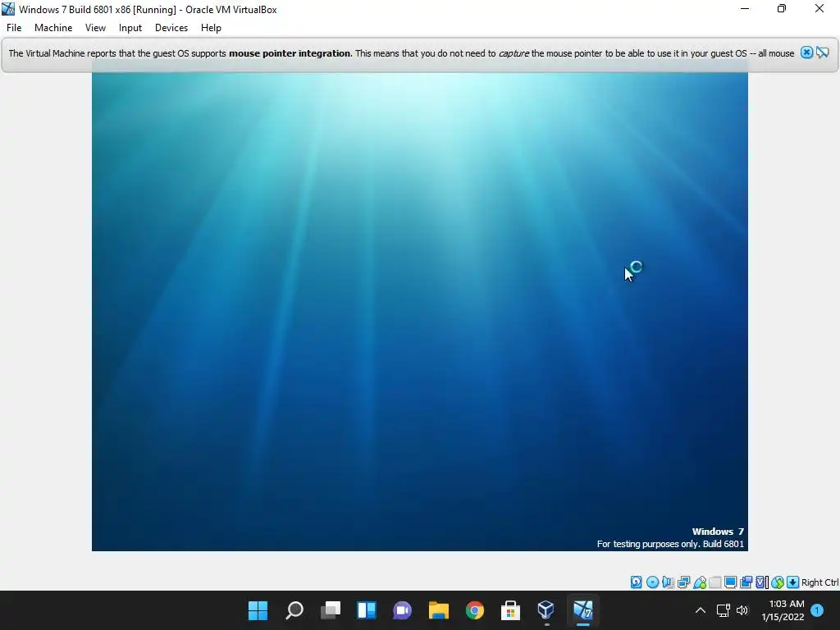Click the grayed shared folders status icon
Screen dimensions: 840x630
[714, 582]
